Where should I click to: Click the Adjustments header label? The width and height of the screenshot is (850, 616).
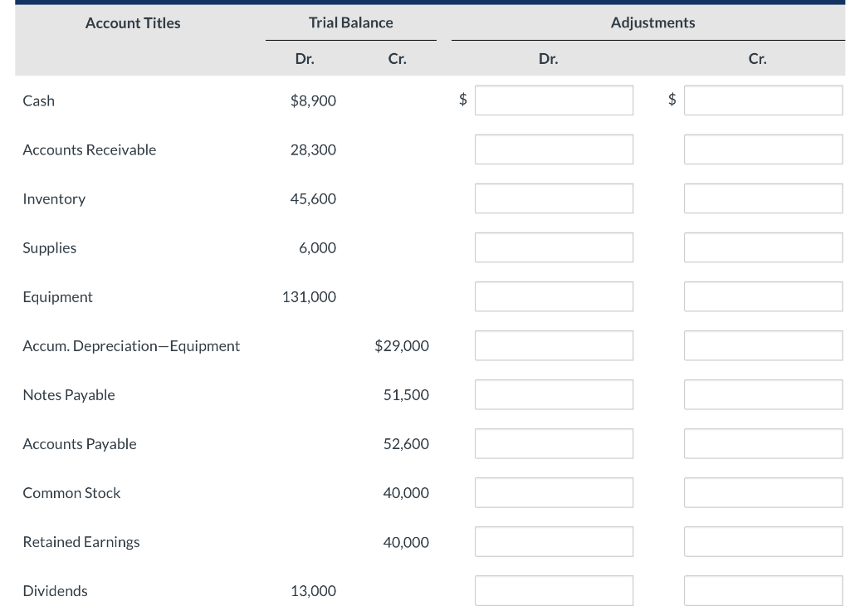point(652,22)
